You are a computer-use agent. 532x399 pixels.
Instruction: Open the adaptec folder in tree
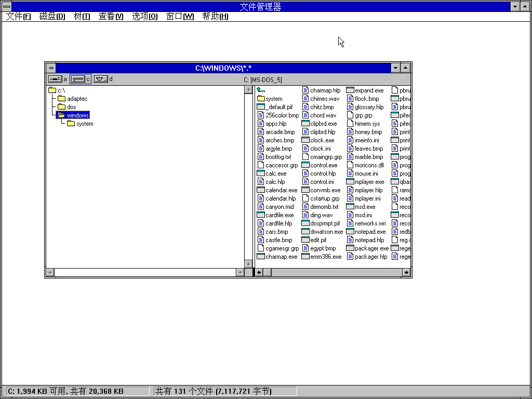pos(61,99)
